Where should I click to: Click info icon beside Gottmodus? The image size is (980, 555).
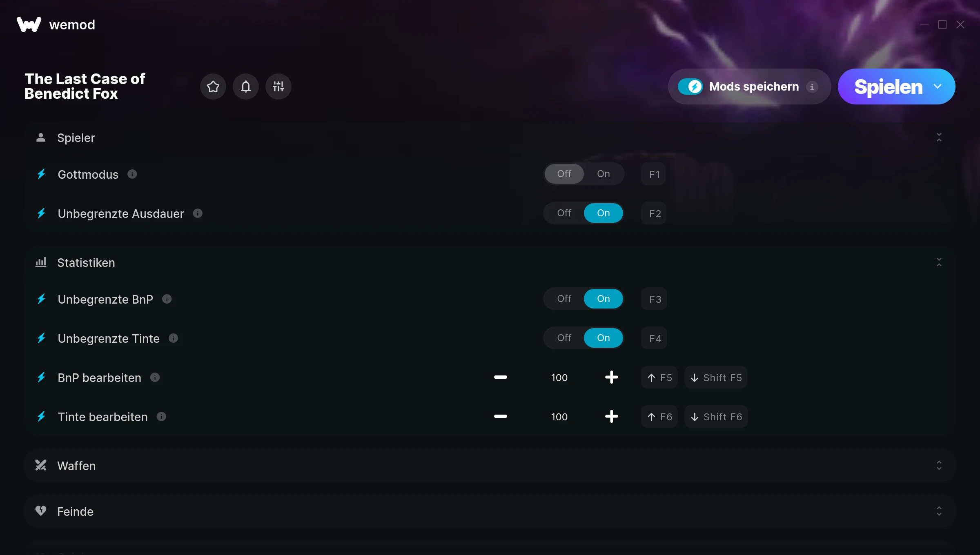point(132,174)
